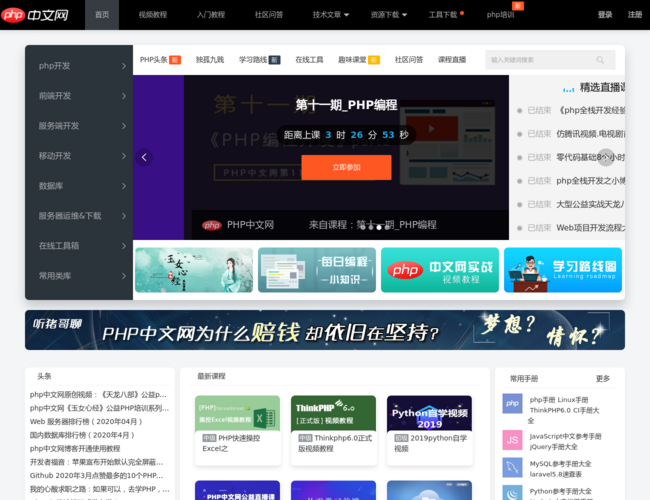Go to previous carousel slide arrow
Screen dimensions: 650x500
pos(144,157)
